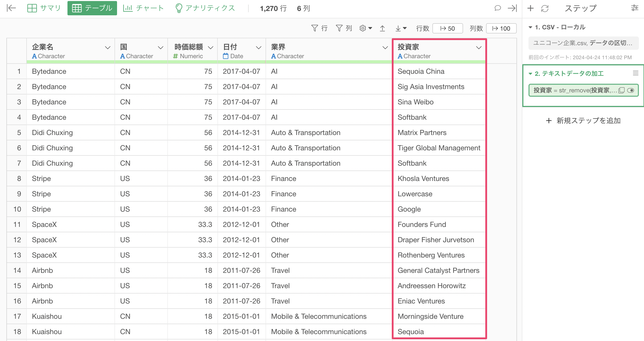Click the Finance cell in row 9
644x341 pixels.
tap(329, 194)
